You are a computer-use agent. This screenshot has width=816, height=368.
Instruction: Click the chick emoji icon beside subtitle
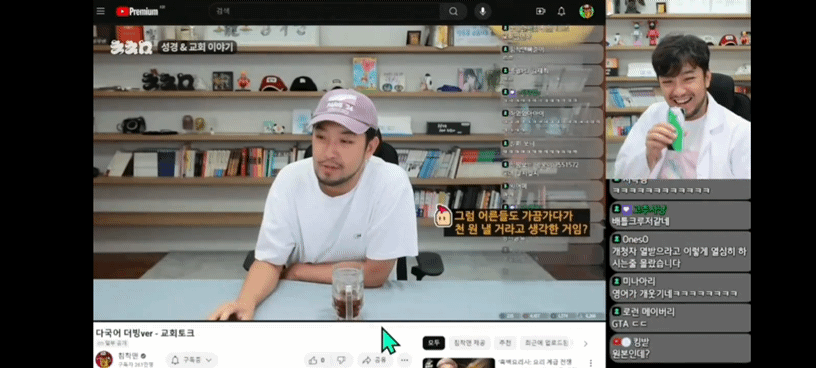click(x=443, y=215)
